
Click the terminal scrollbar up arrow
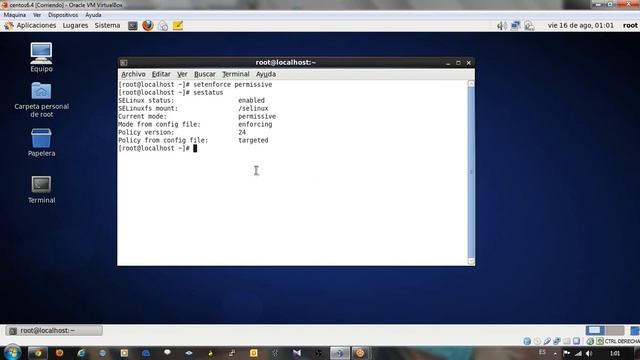(x=471, y=84)
